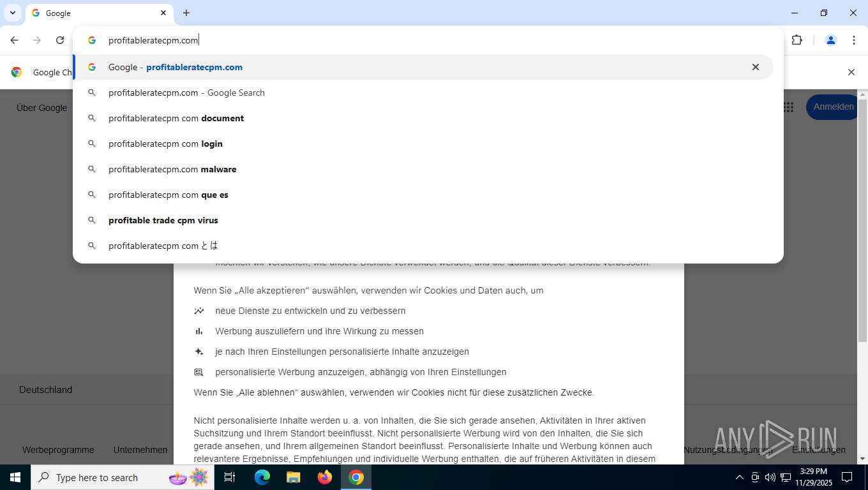Open the Werbeprogramme footer link
The height and width of the screenshot is (490, 868).
[58, 450]
